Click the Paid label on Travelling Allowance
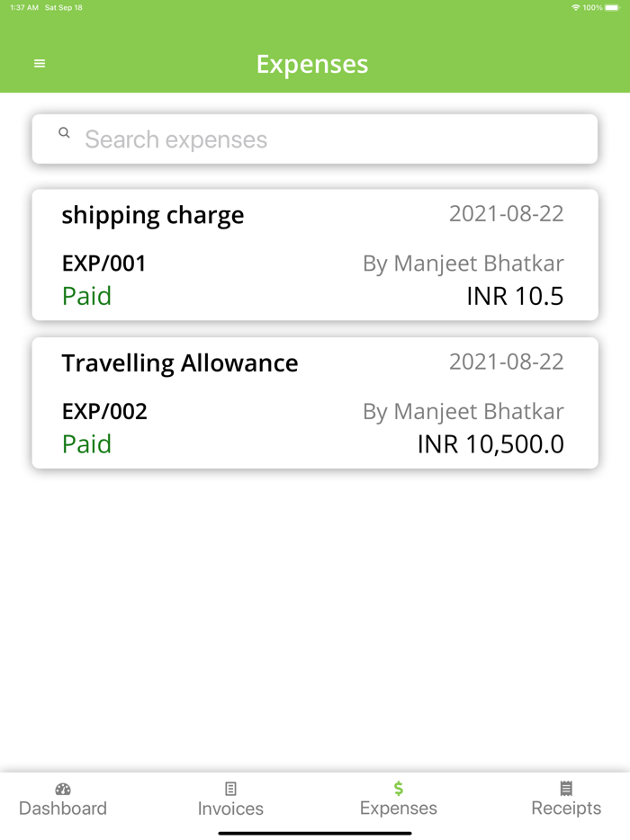This screenshot has width=630, height=840. 86,443
